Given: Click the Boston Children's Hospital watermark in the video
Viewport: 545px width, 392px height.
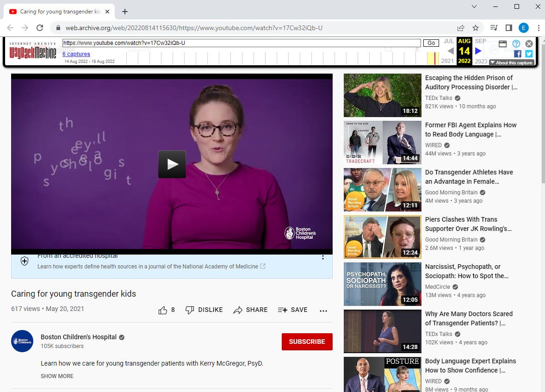Looking at the screenshot, I should click(300, 233).
